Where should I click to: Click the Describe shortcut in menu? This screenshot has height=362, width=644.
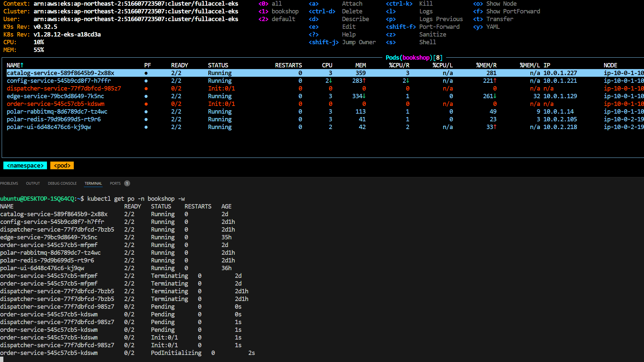point(355,19)
